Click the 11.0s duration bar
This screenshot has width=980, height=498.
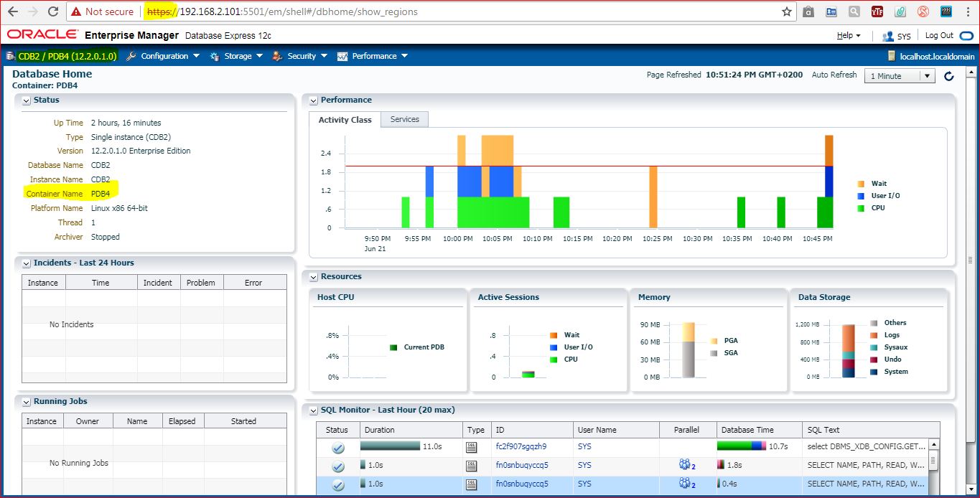tap(390, 446)
